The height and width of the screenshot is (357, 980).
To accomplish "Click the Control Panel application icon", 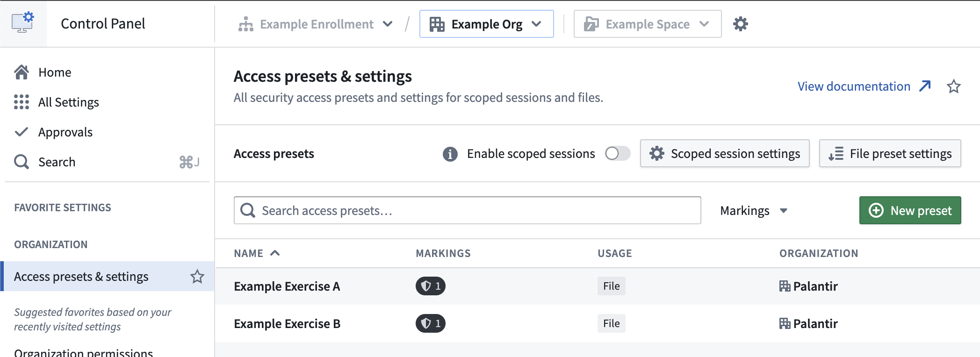I will 22,22.
